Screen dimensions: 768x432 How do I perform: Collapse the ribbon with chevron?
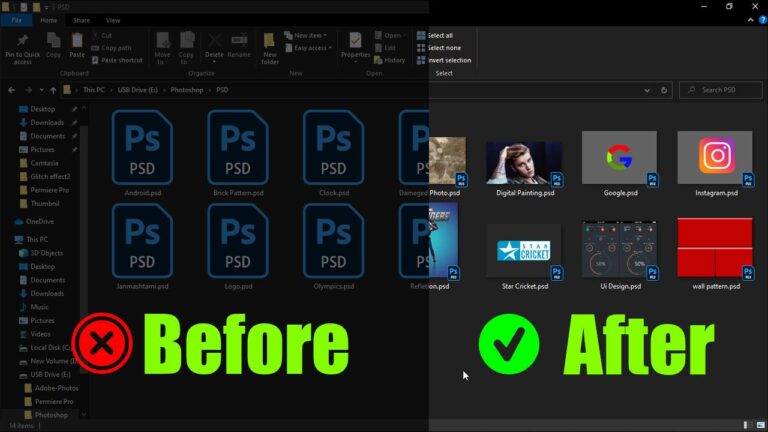tap(750, 20)
